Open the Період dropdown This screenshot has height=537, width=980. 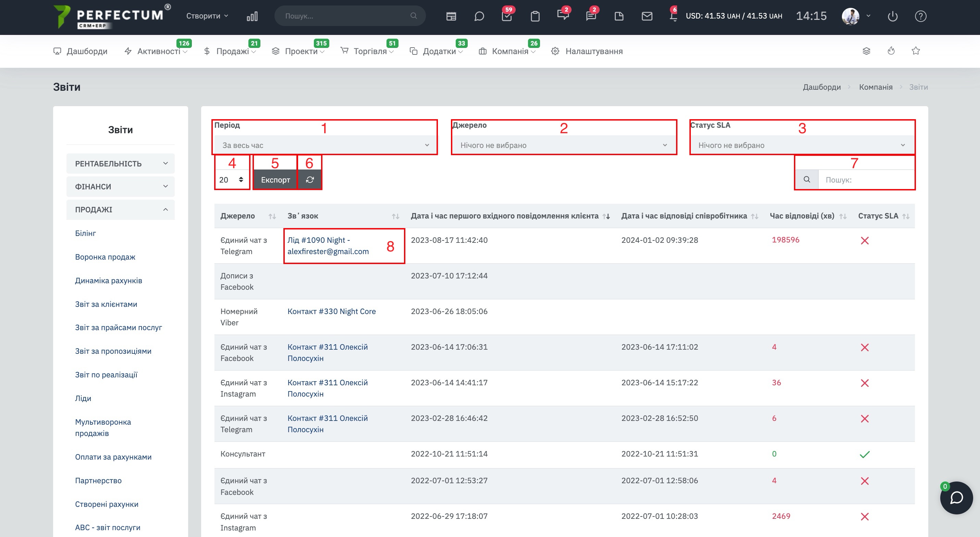pos(324,145)
